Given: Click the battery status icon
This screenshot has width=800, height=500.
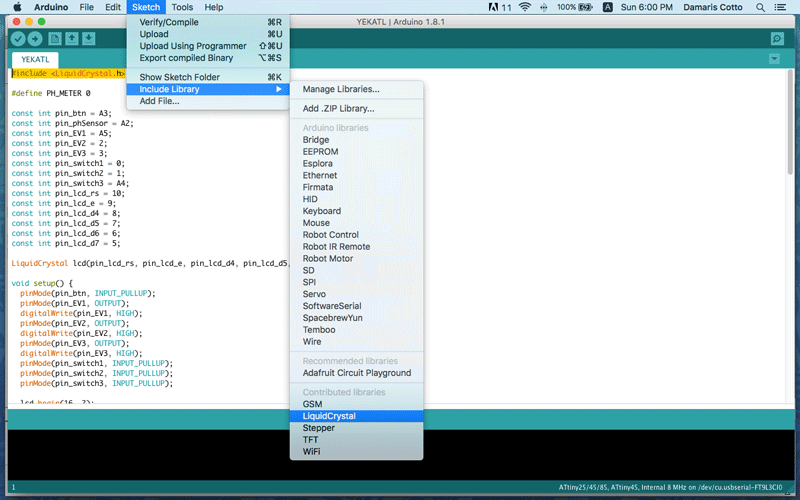Looking at the screenshot, I should pos(585,7).
